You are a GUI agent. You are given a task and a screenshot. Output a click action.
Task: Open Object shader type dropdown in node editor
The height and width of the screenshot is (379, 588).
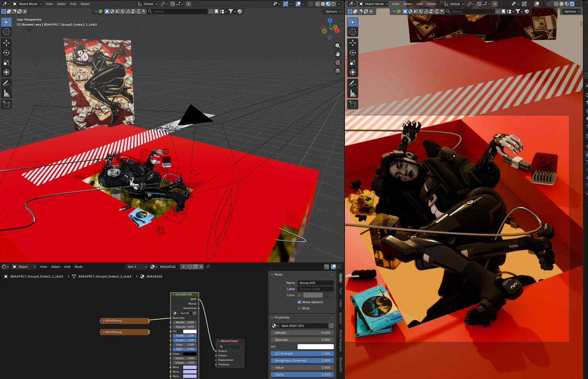24,267
